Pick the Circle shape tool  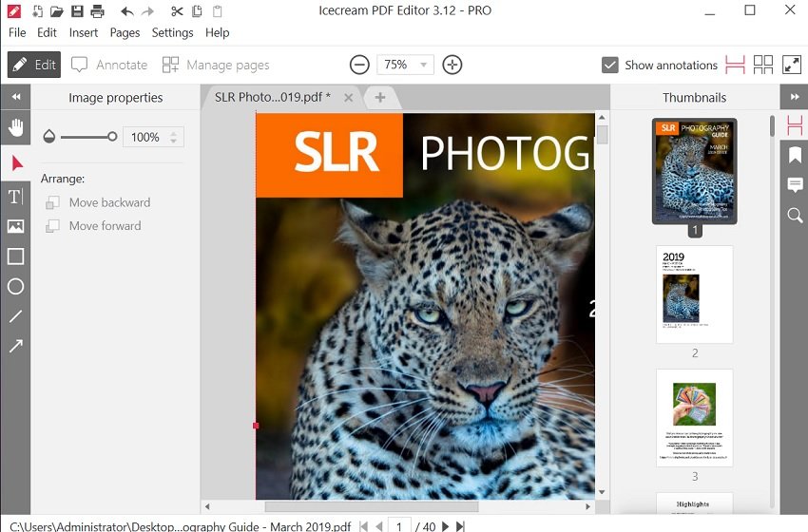tap(15, 287)
